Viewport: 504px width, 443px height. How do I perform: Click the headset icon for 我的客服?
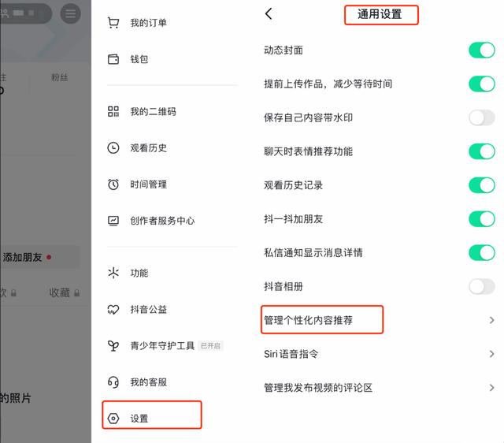113,382
